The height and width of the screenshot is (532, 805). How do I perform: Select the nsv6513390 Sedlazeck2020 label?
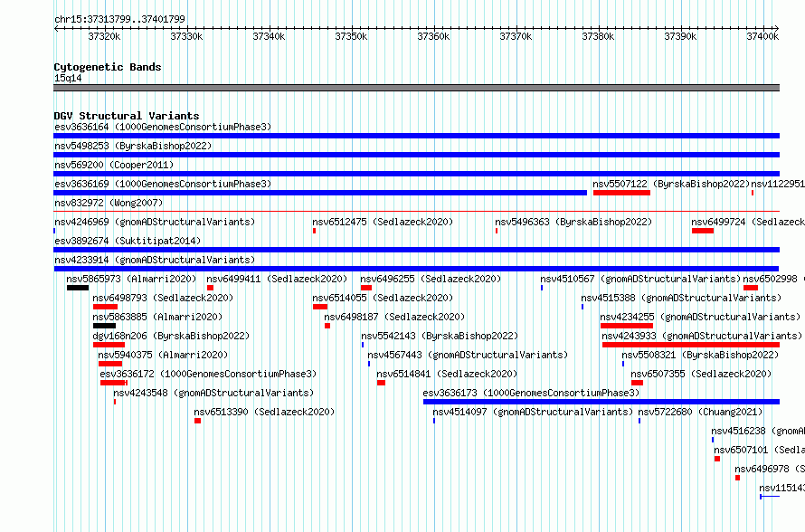264,412
